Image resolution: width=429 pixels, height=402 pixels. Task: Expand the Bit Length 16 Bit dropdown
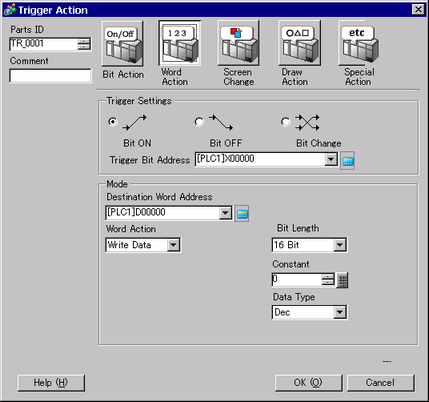point(340,245)
